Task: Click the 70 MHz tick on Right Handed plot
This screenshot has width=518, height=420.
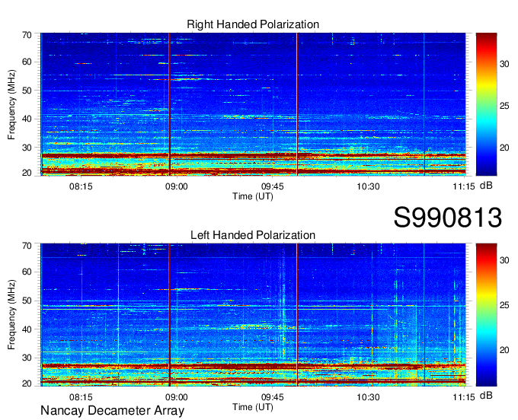Action: click(x=27, y=35)
